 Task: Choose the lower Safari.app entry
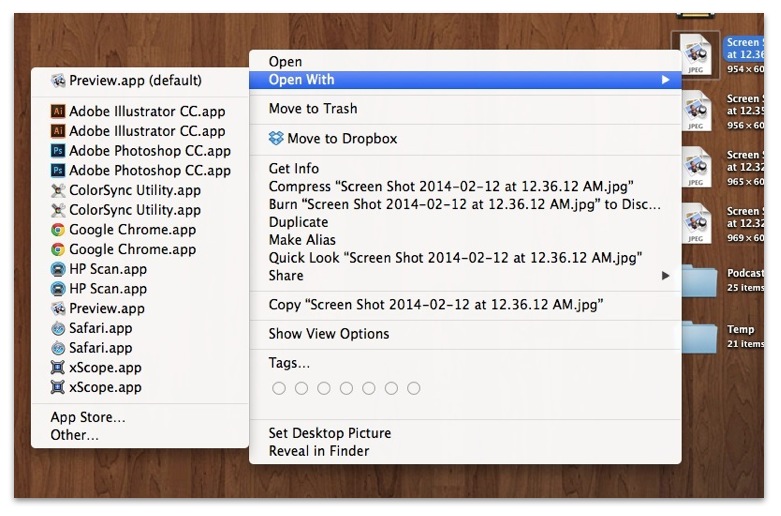click(x=139, y=348)
